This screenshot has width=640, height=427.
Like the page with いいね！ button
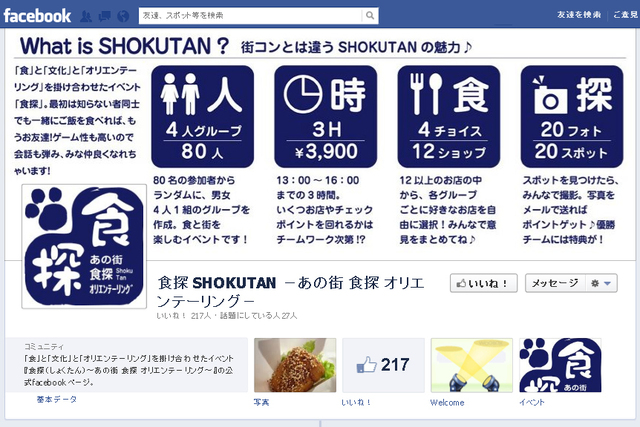coord(484,283)
